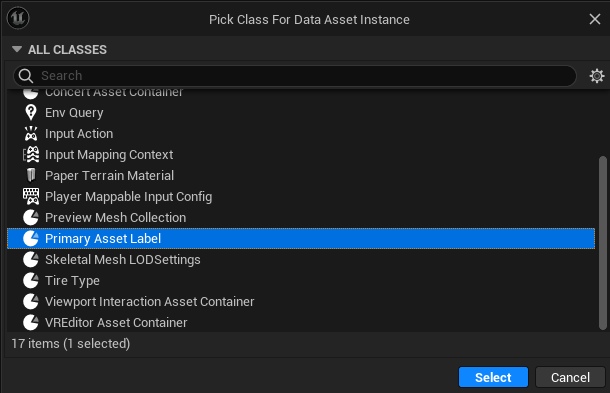Click the Primary Asset Label pie icon
610x393 pixels.
(31, 239)
